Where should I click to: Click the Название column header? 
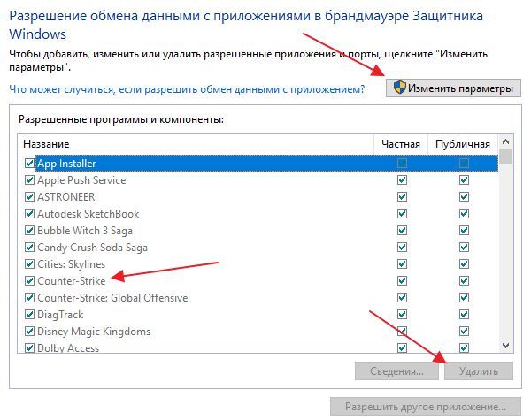(x=196, y=144)
